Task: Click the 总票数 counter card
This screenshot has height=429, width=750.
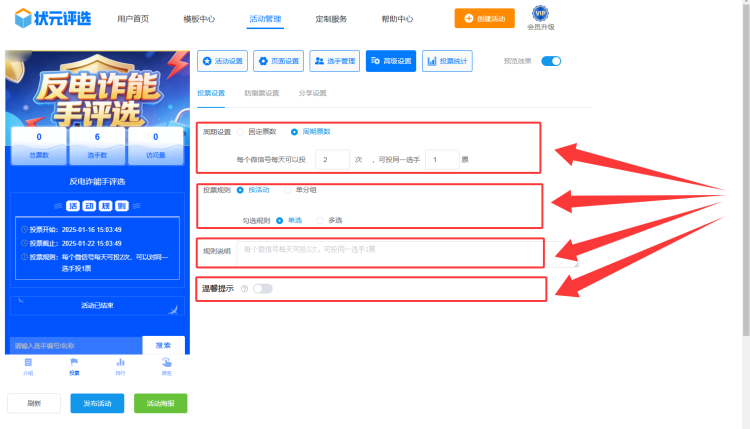Action: [x=39, y=146]
